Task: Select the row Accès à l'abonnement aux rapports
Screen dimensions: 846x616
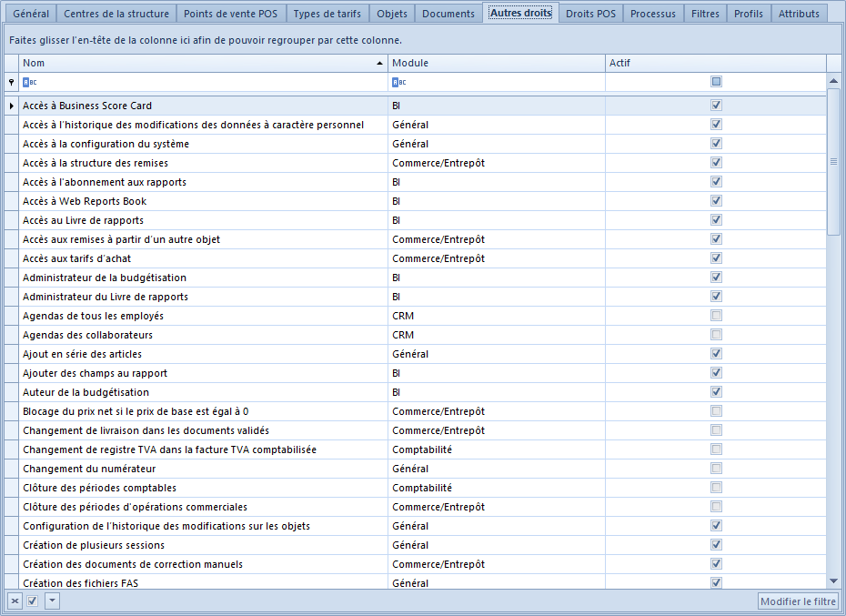Action: coord(415,182)
